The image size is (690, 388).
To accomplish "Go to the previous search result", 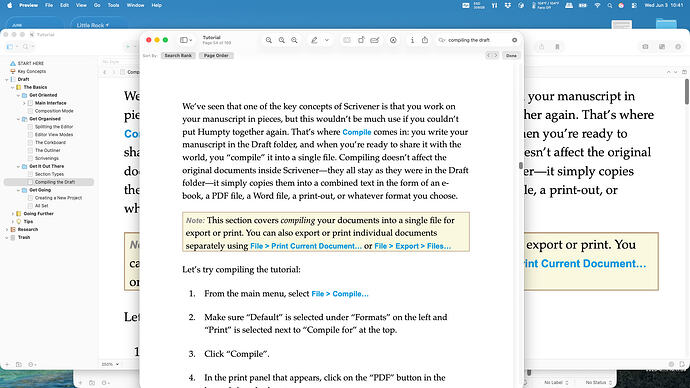I will (488, 55).
